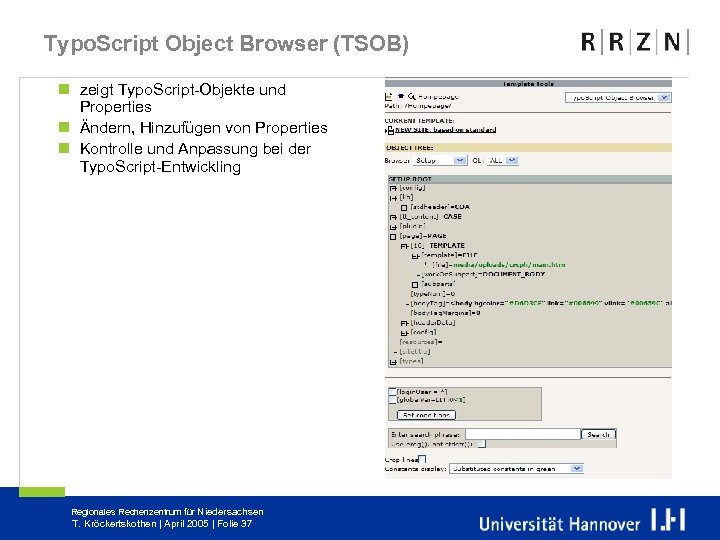720x540 pixels.
Task: Click the [sitetitle] property
Action: pos(415,352)
